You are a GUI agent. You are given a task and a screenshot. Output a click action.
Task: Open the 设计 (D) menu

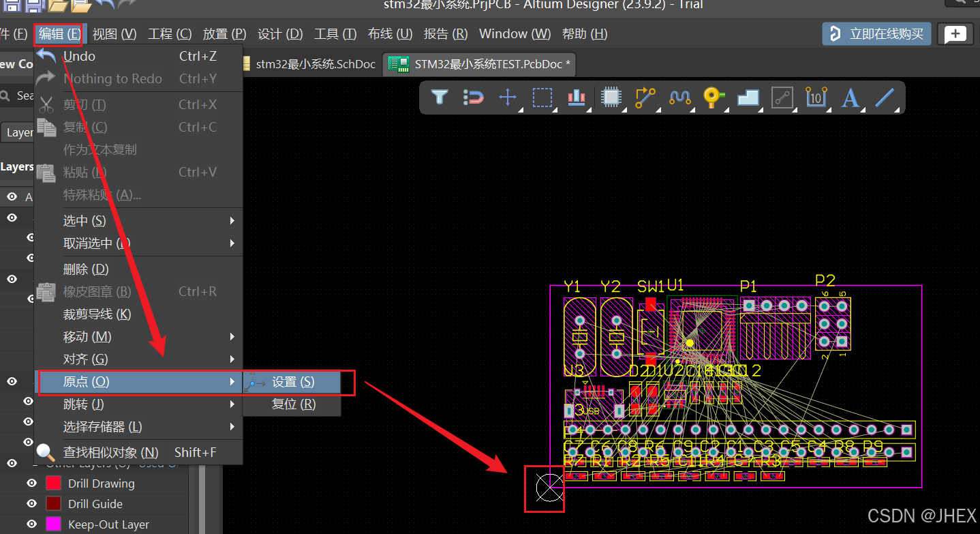[x=280, y=33]
